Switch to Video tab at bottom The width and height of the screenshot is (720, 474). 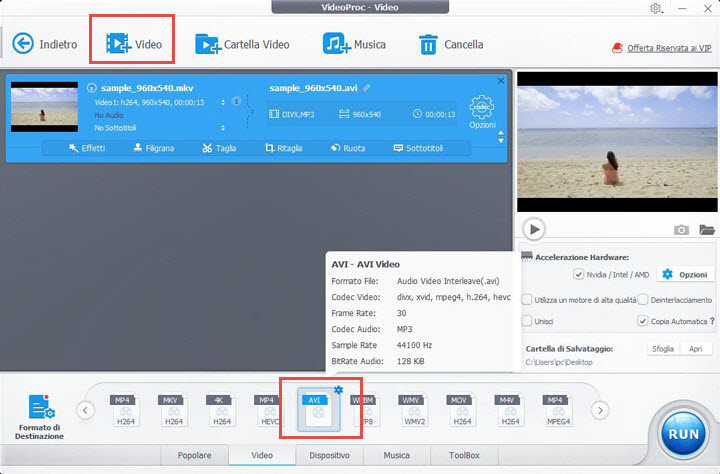(x=262, y=455)
